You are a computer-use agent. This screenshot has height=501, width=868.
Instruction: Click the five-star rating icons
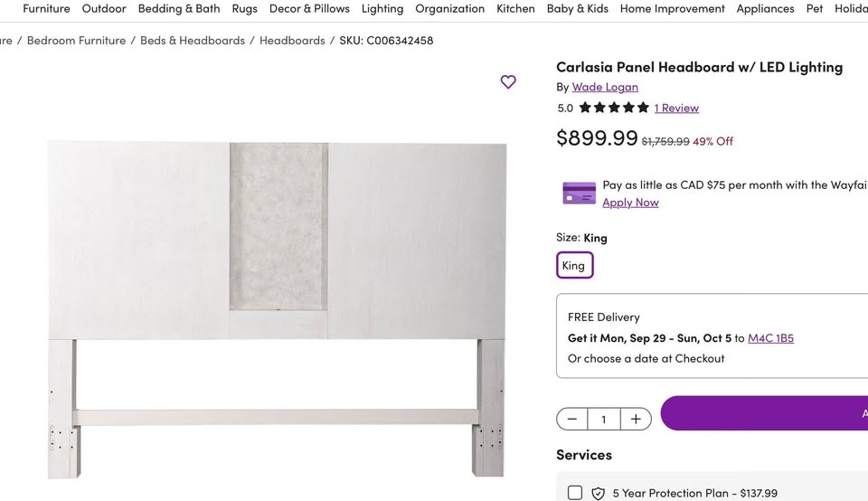coord(614,108)
